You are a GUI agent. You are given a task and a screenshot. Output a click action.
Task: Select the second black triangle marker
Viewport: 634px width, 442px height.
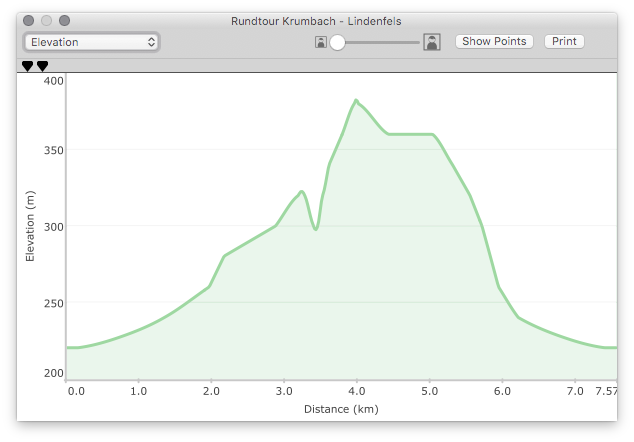tap(42, 66)
